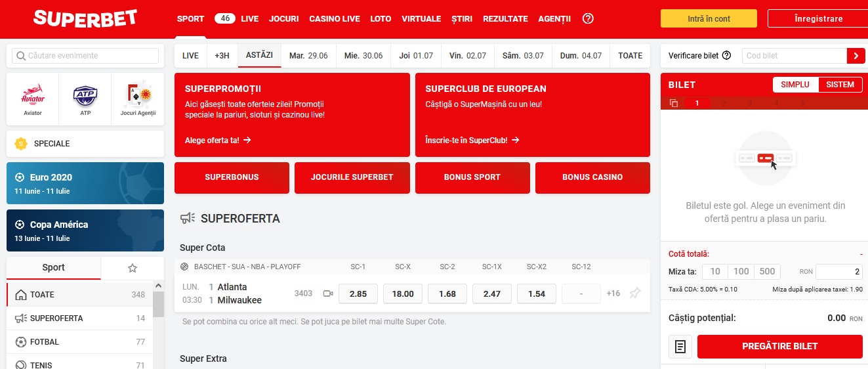Open the help question mark in top navigation
This screenshot has width=868, height=369.
pos(588,19)
